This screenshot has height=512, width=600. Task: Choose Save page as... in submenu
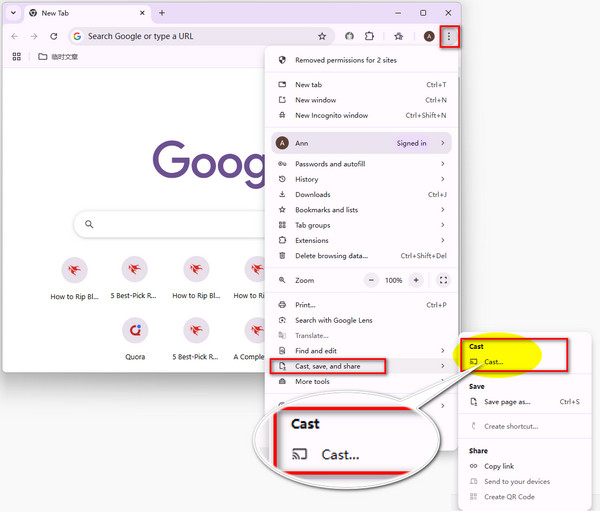(x=524, y=402)
